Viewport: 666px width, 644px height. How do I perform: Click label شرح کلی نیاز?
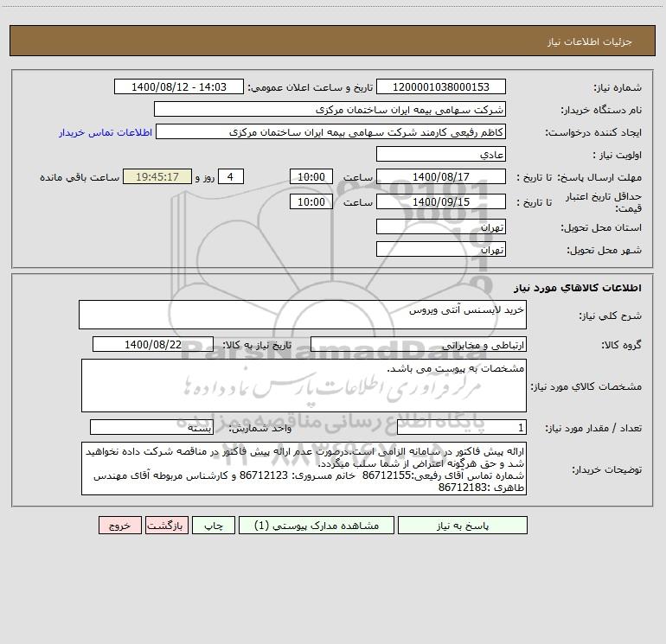(611, 316)
